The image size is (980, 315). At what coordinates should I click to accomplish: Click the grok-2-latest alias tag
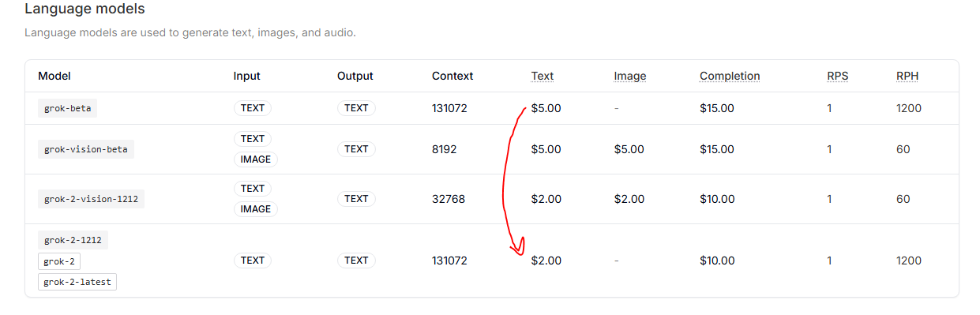click(77, 282)
